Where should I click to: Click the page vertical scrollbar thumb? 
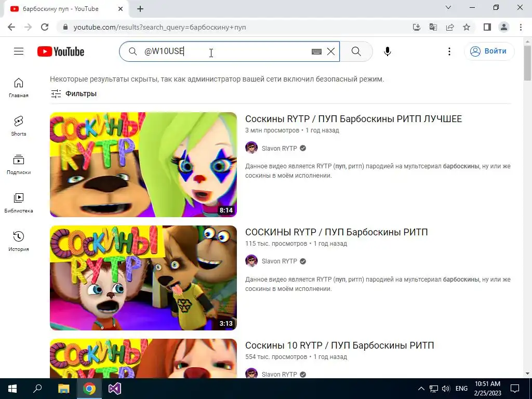pos(527,63)
